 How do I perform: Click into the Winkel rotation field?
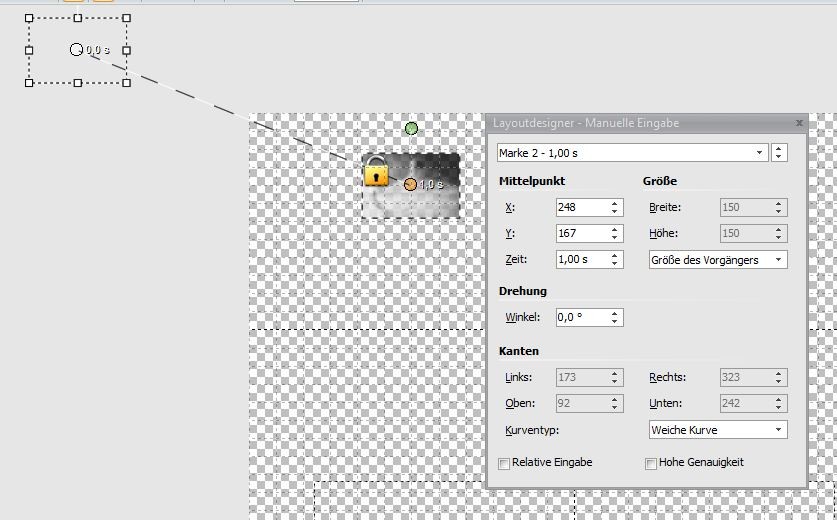tap(580, 317)
